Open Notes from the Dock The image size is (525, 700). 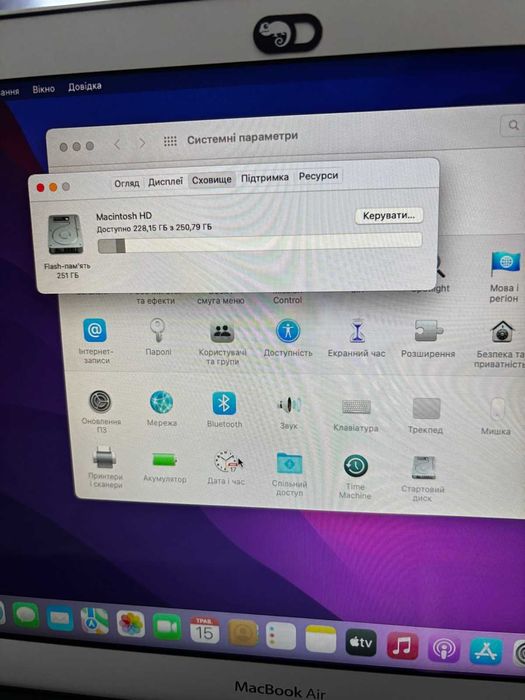click(321, 639)
